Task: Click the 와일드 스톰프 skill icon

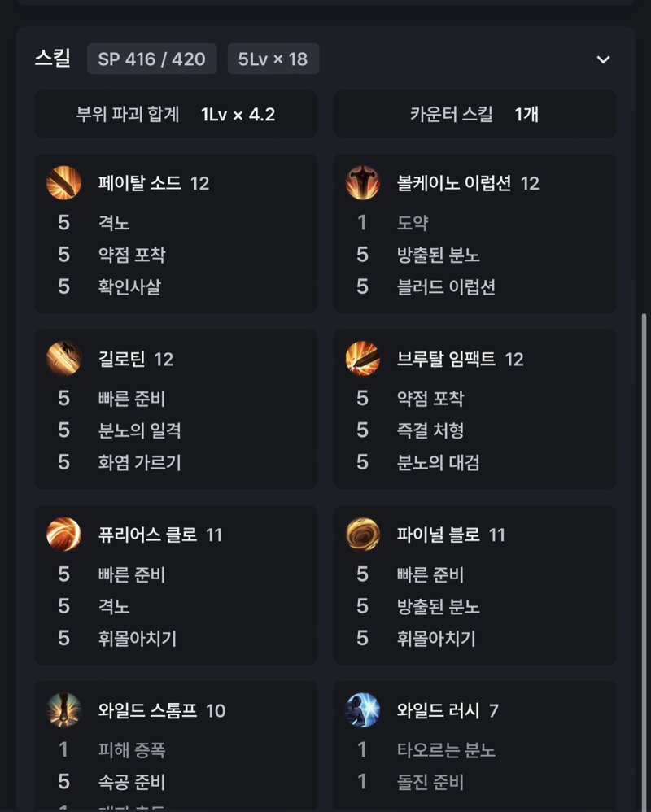Action: 63,710
